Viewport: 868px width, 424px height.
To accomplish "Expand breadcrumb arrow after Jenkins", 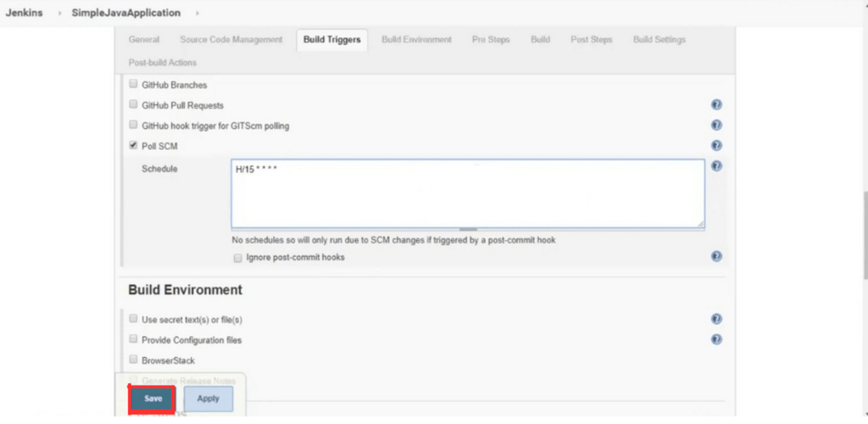I will [60, 13].
